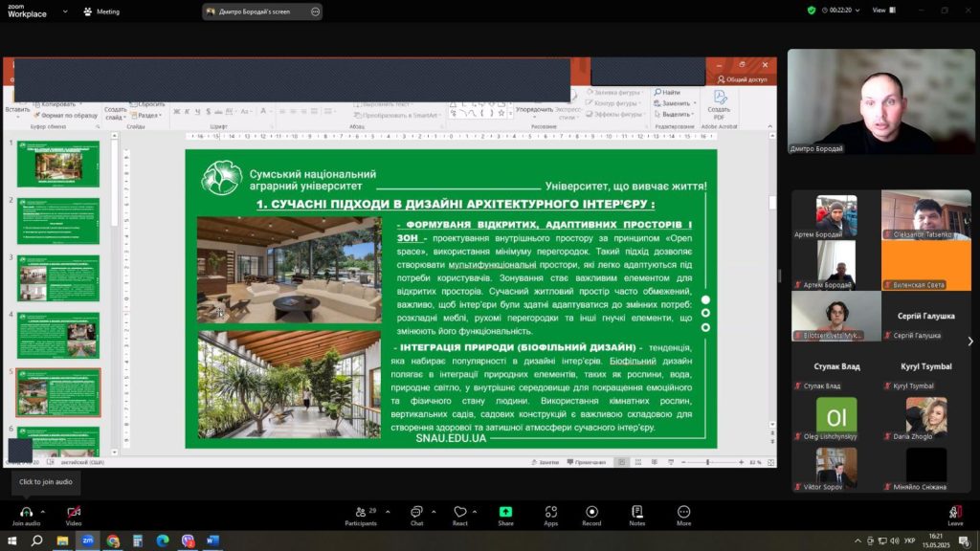Open Google Chrome from the taskbar
980x551 pixels.
113,540
